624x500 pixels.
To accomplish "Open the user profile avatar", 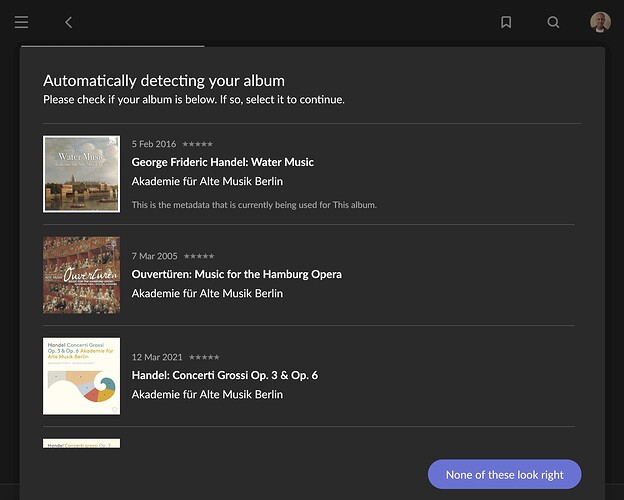I will pos(600,22).
